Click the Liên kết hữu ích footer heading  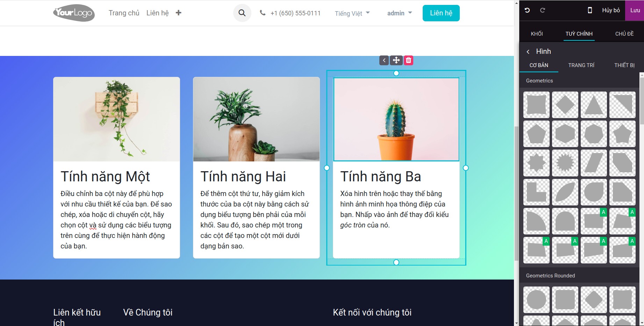[77, 317]
